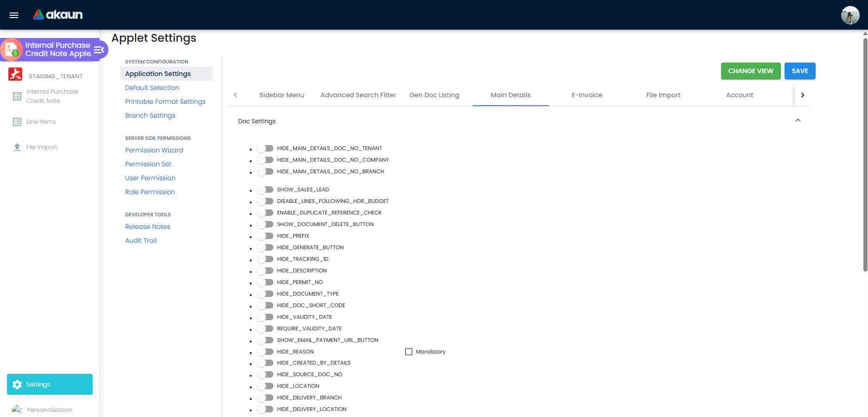The width and height of the screenshot is (868, 417).
Task: Check the Mandatory checkbox
Action: click(409, 352)
